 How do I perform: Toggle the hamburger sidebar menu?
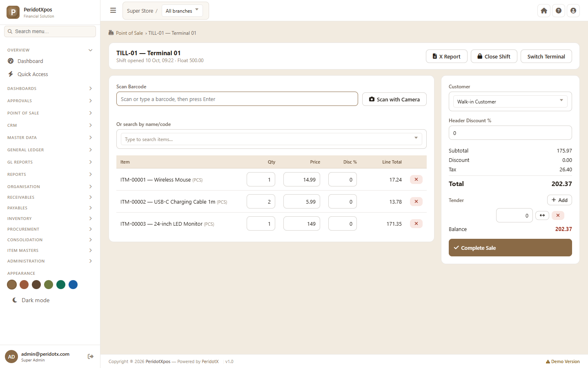click(x=113, y=11)
